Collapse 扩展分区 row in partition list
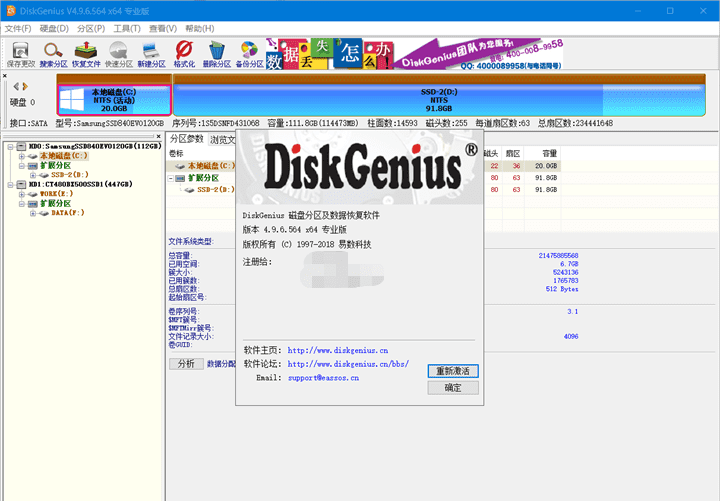 [170, 178]
